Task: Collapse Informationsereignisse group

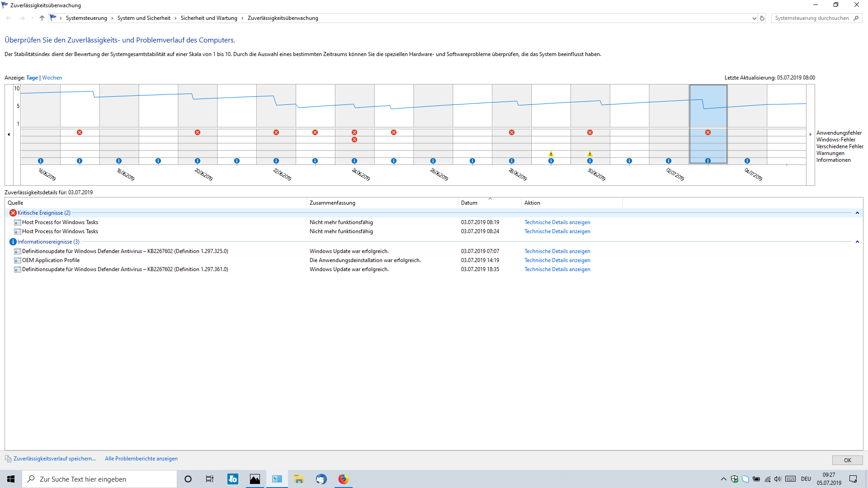Action: pos(857,242)
